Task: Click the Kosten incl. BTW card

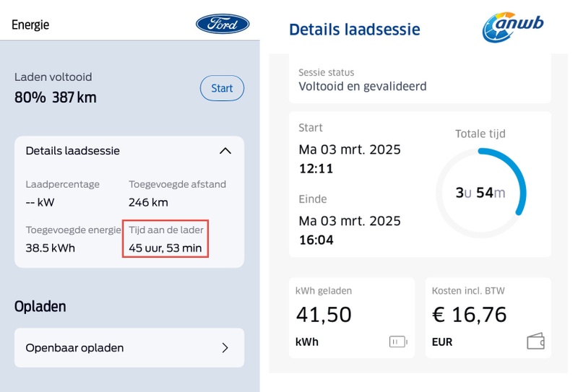Action: pos(488,318)
